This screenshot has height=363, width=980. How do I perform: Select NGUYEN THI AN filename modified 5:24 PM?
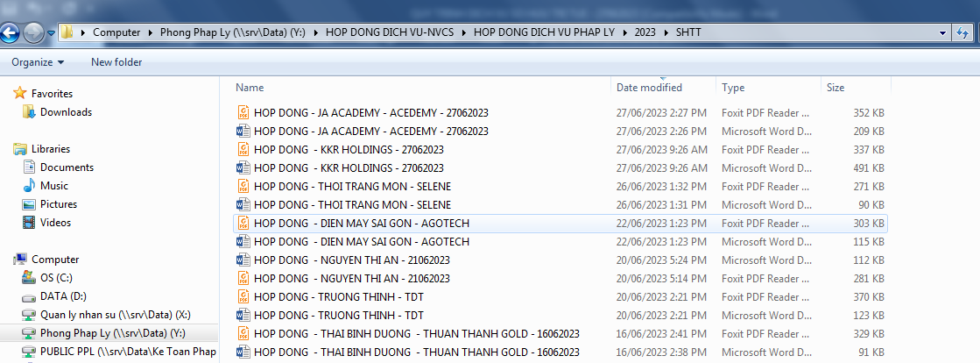(352, 260)
